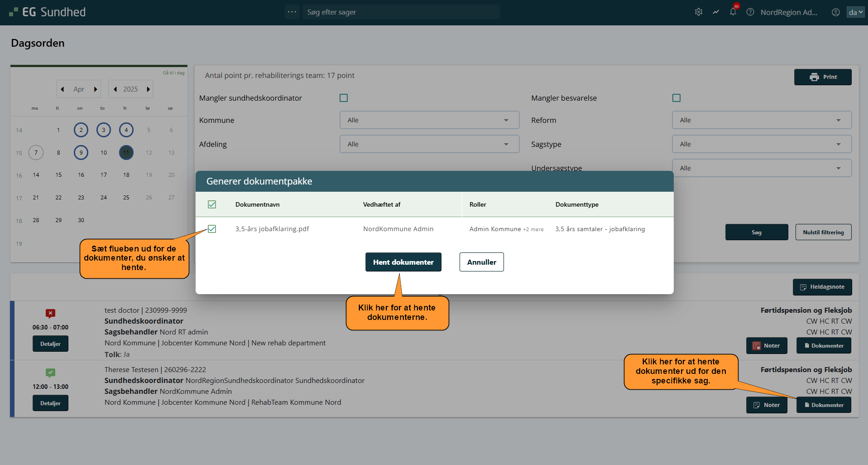Screen dimensions: 868x465
Task: Click Annuller to cancel the dialog
Action: click(481, 262)
